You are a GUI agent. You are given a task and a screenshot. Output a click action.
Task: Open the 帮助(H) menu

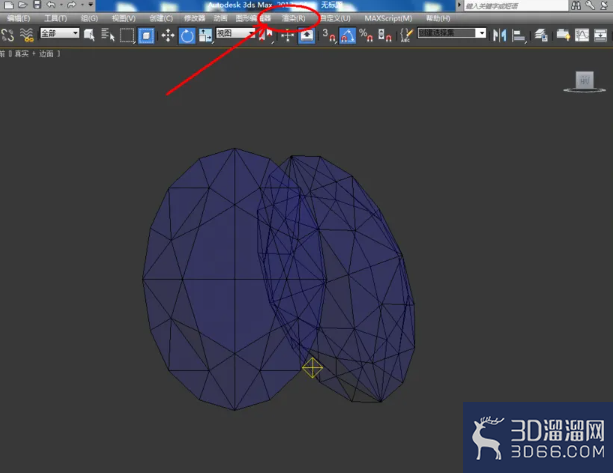tap(438, 18)
